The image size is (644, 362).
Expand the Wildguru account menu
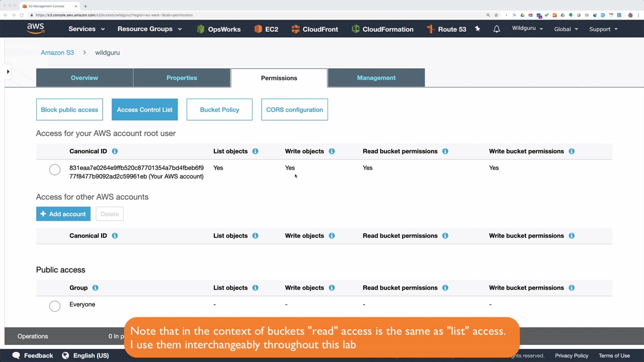(527, 29)
